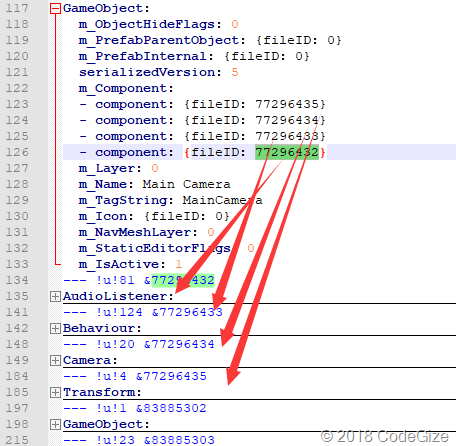This screenshot has width=456, height=446.
Task: Click the 'Behaviour:' label text
Action: (102, 328)
